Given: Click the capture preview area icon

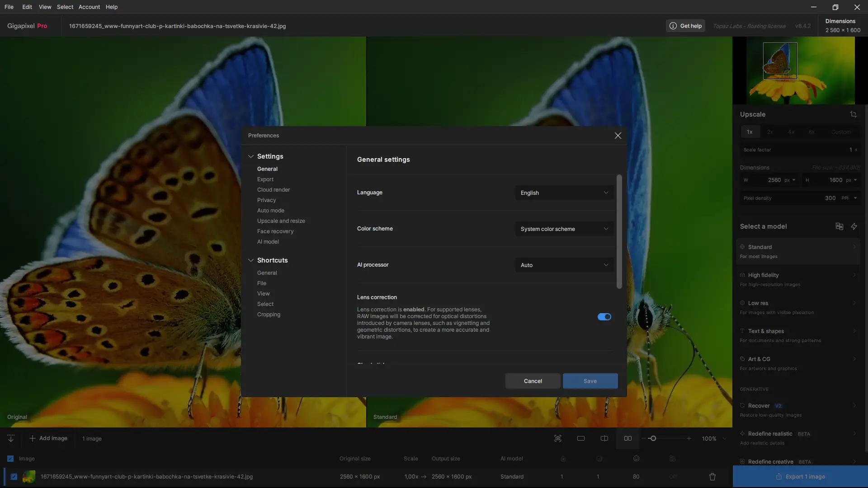Looking at the screenshot, I should pyautogui.click(x=557, y=438).
